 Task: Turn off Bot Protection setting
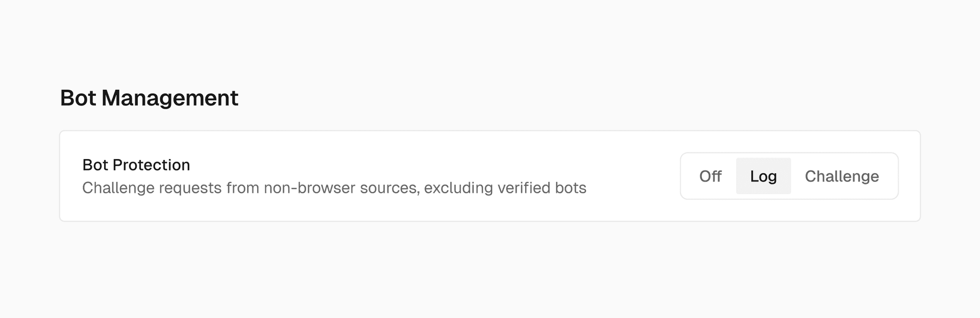(710, 176)
